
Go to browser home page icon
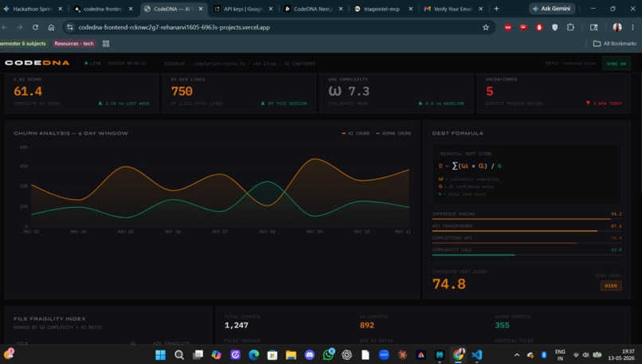[x=51, y=27]
